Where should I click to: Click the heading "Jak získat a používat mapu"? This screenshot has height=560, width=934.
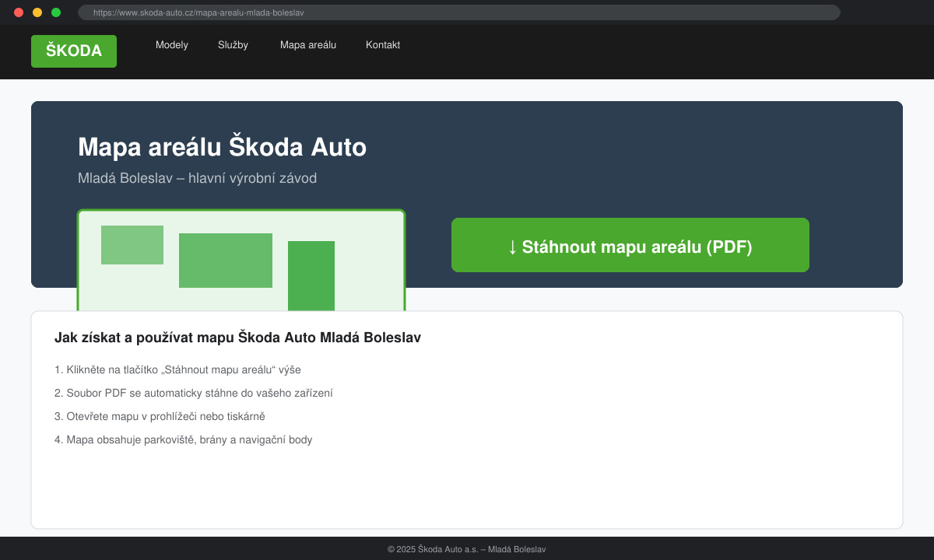tap(237, 338)
